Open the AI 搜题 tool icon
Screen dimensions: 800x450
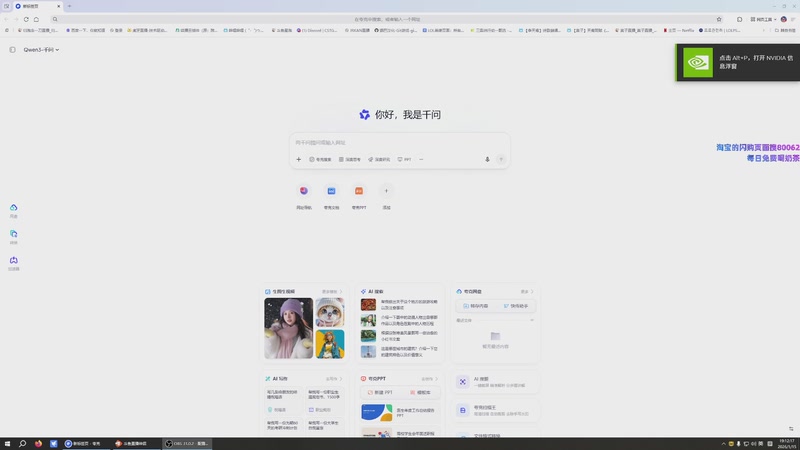tap(463, 382)
